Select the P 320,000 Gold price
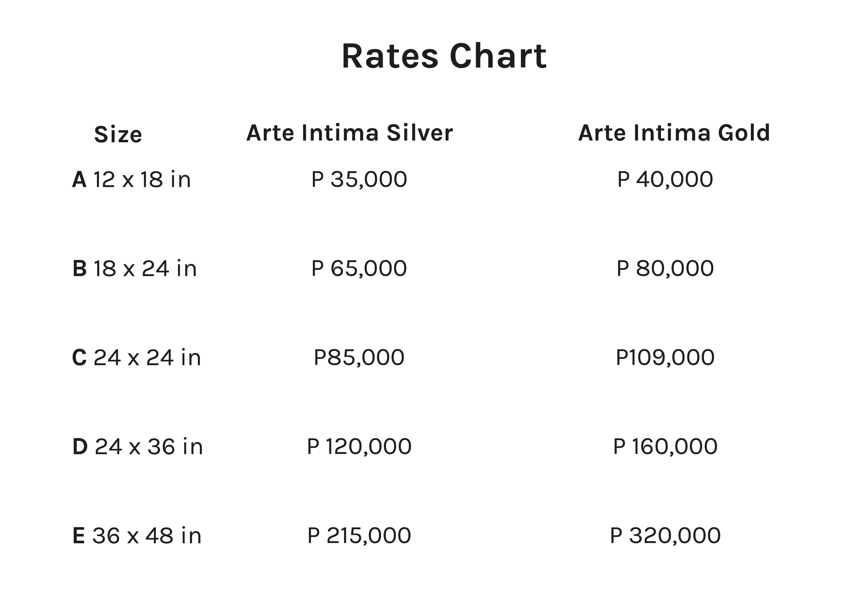Screen dimensions: 868x614 point(665,535)
